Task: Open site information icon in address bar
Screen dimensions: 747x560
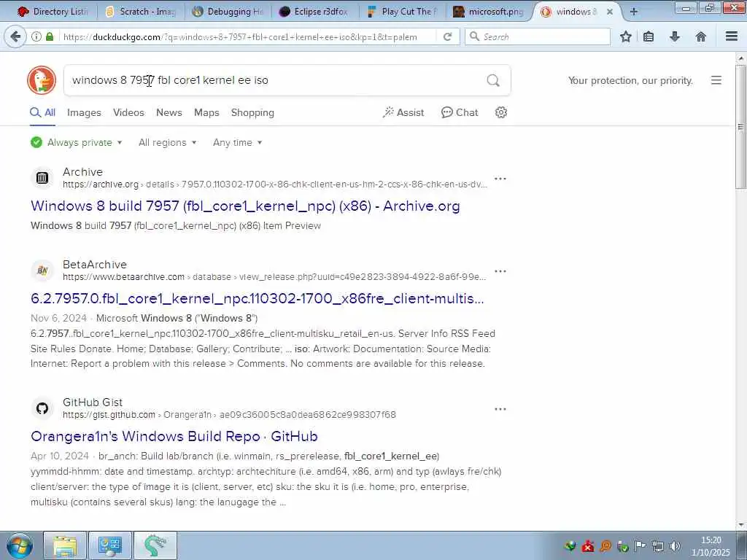Action: [x=36, y=36]
